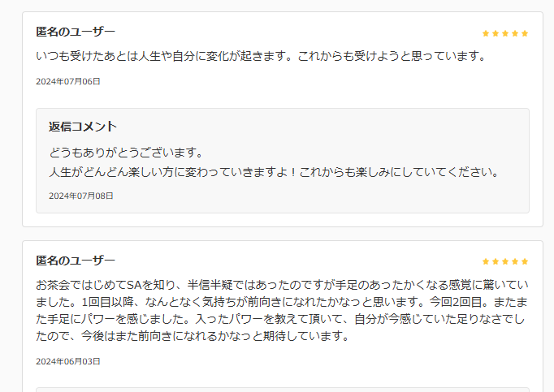
Task: Click the 返信コメント heading
Action: tap(83, 127)
